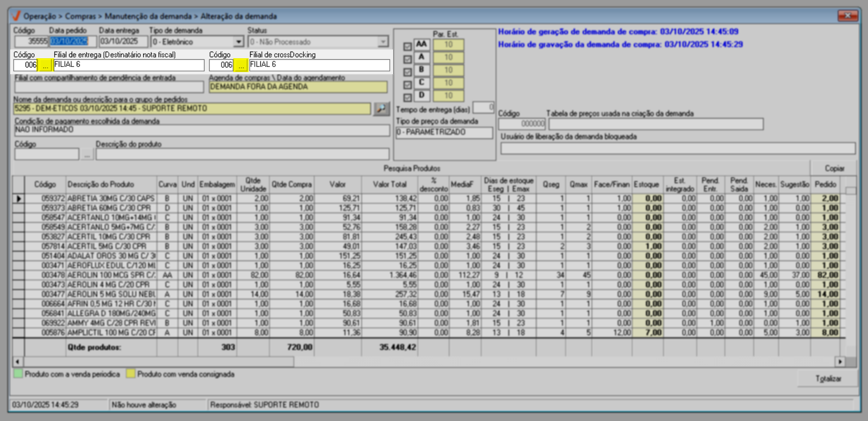
Task: Click the row selector arrow for ABRETIA 30MG
Action: (x=19, y=198)
